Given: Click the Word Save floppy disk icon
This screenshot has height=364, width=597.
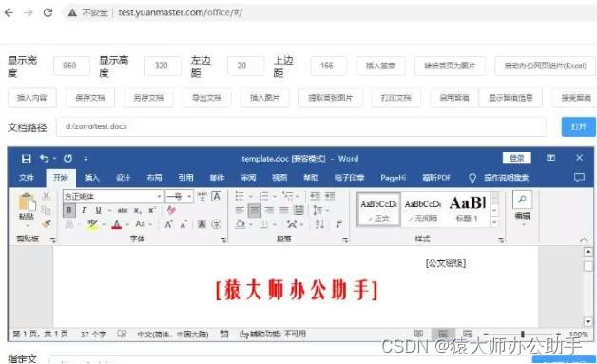Looking at the screenshot, I should tap(26, 159).
